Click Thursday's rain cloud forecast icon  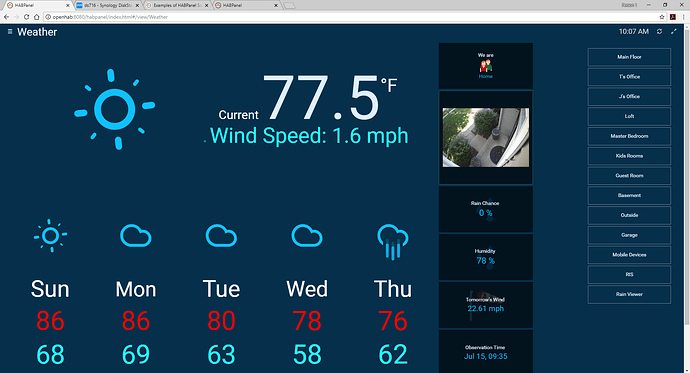coord(393,241)
